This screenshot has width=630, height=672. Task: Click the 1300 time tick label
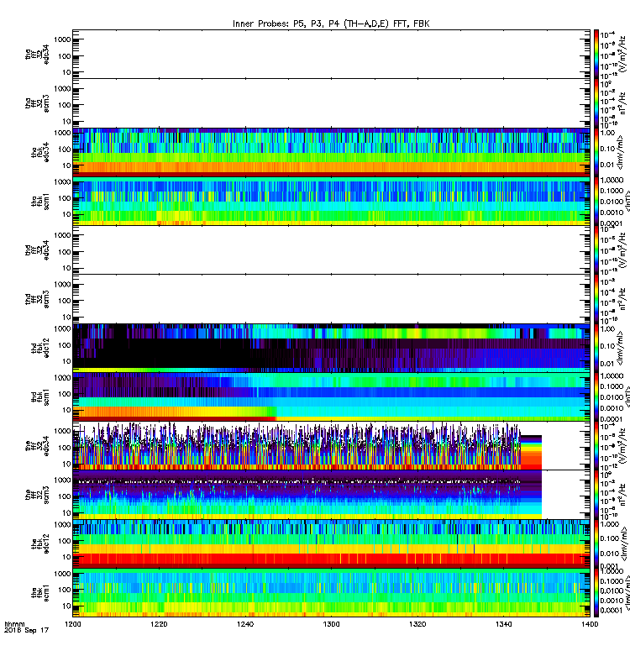[331, 624]
